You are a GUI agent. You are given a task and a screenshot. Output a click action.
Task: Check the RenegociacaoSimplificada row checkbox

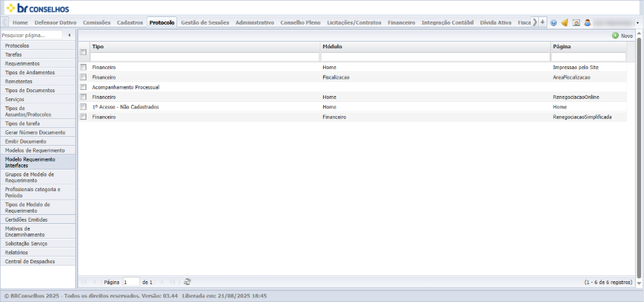click(x=83, y=117)
